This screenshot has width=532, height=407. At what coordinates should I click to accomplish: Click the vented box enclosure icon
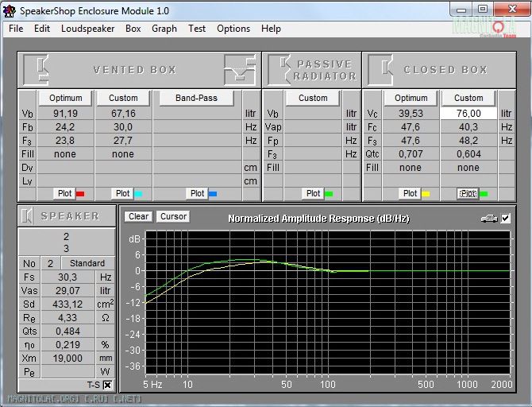(x=37, y=69)
